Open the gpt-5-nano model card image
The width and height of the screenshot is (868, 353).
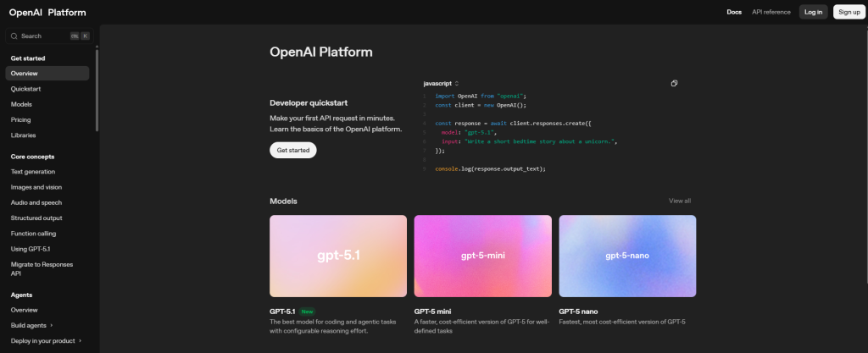pyautogui.click(x=627, y=256)
